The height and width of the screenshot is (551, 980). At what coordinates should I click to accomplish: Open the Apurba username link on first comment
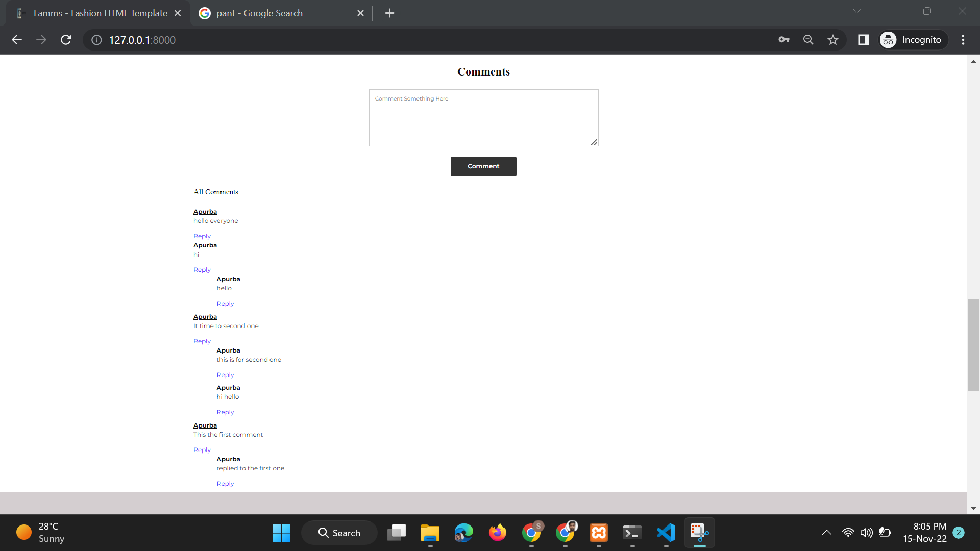(205, 211)
